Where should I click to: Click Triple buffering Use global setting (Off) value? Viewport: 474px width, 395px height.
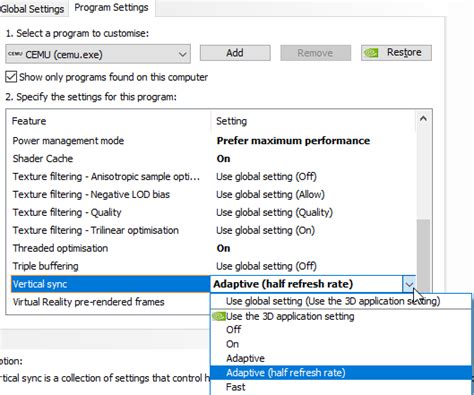tap(266, 266)
